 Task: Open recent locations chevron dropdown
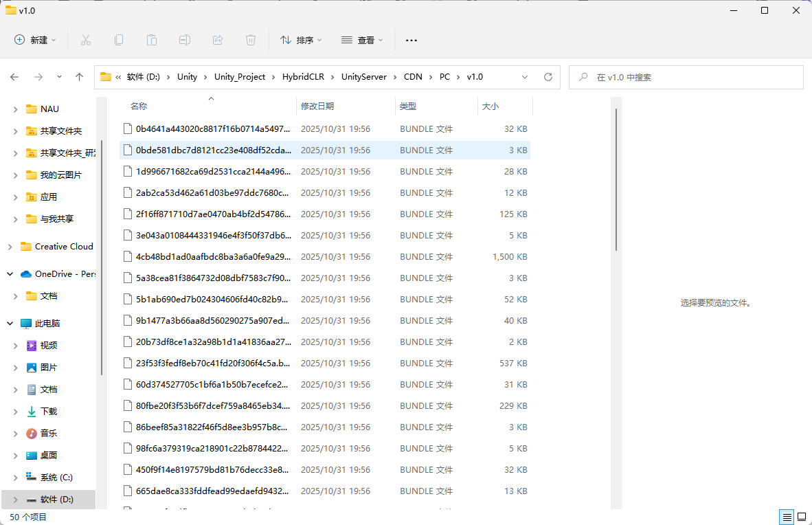tap(60, 77)
